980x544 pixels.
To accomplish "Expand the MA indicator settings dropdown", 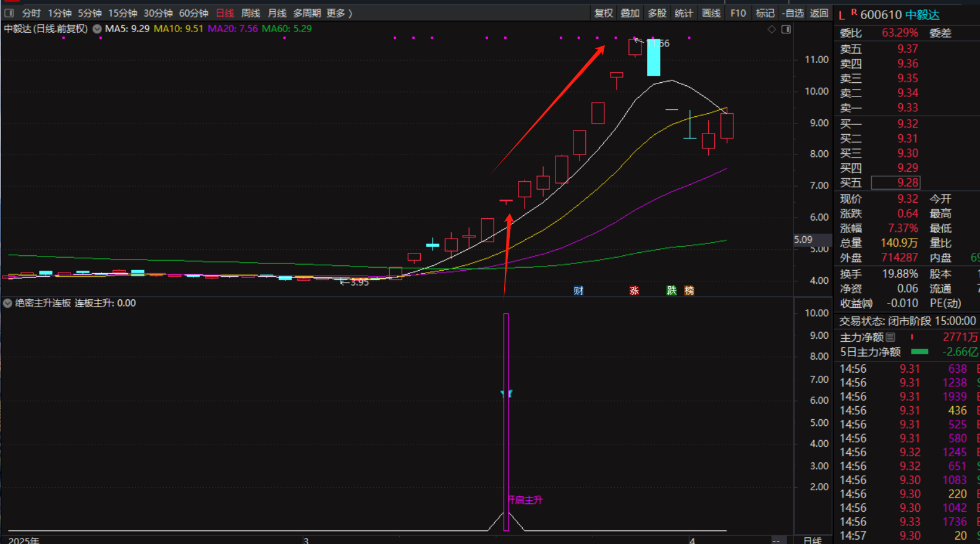I will point(97,28).
